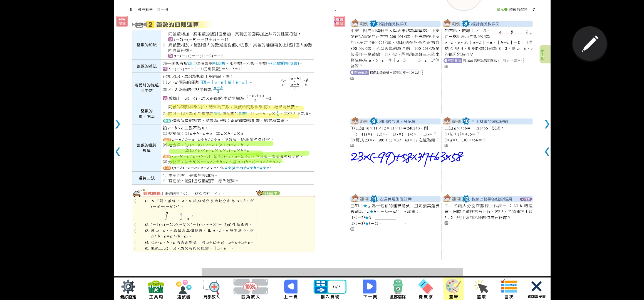Open 範例 8 絕對值與數線② header
Image resolution: width=644 pixels, height=300 pixels.
coord(488,24)
